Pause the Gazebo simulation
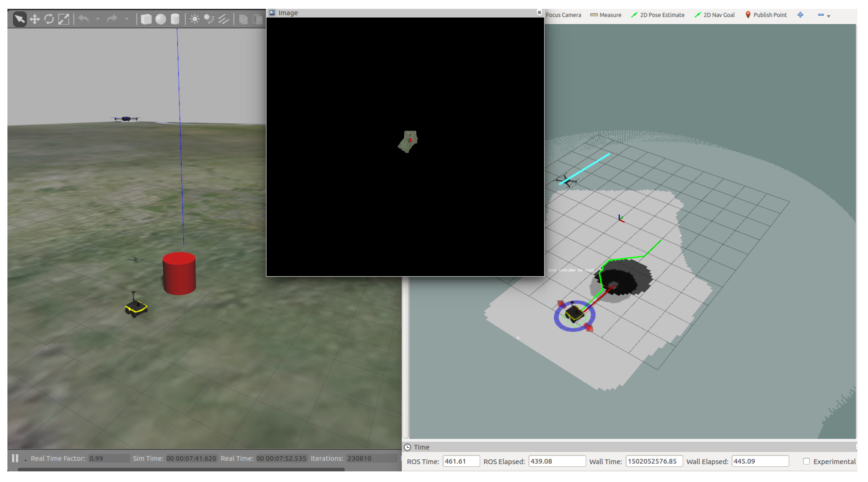Image resolution: width=868 pixels, height=482 pixels. [15, 458]
